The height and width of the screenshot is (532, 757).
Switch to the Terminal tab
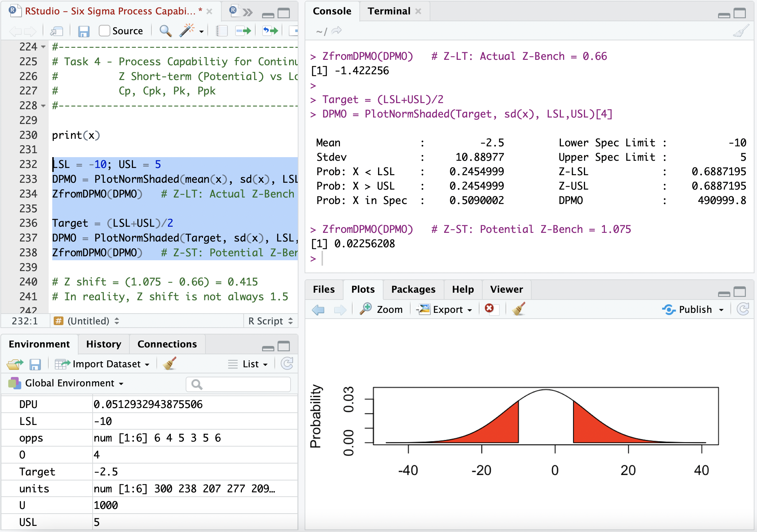[389, 11]
